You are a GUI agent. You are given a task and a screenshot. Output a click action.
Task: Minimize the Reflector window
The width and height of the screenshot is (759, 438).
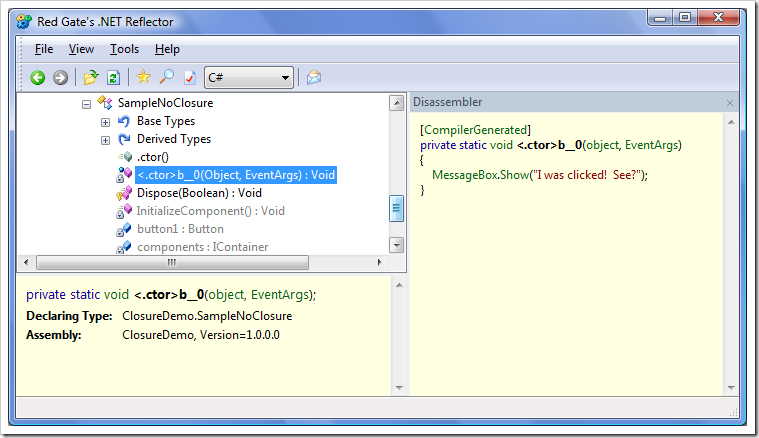(660, 18)
